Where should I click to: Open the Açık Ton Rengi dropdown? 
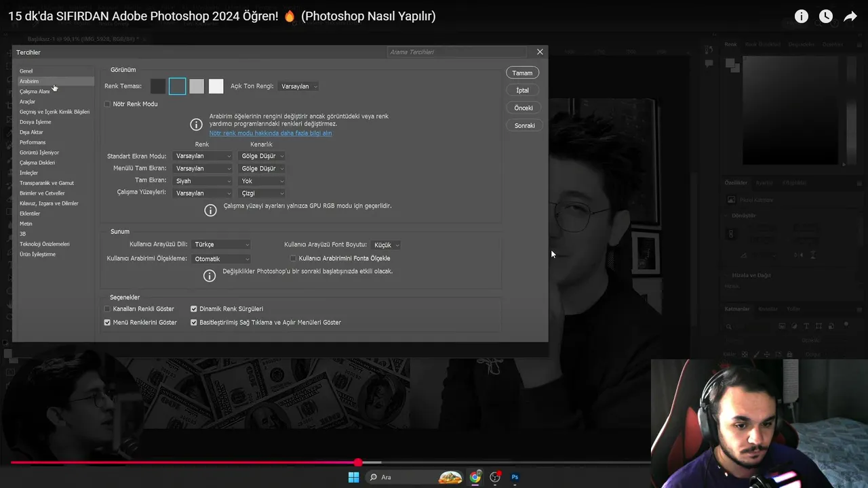point(298,86)
